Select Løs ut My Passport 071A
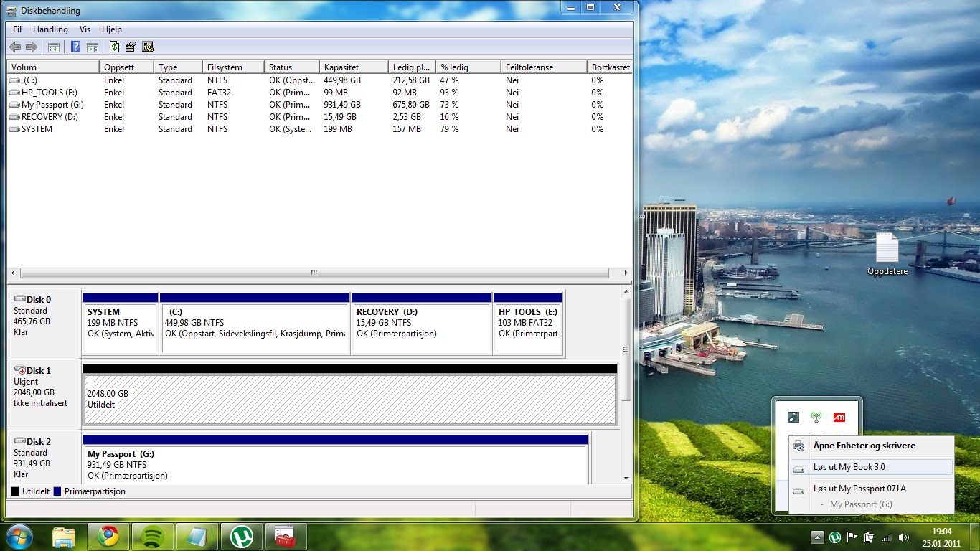 point(872,489)
